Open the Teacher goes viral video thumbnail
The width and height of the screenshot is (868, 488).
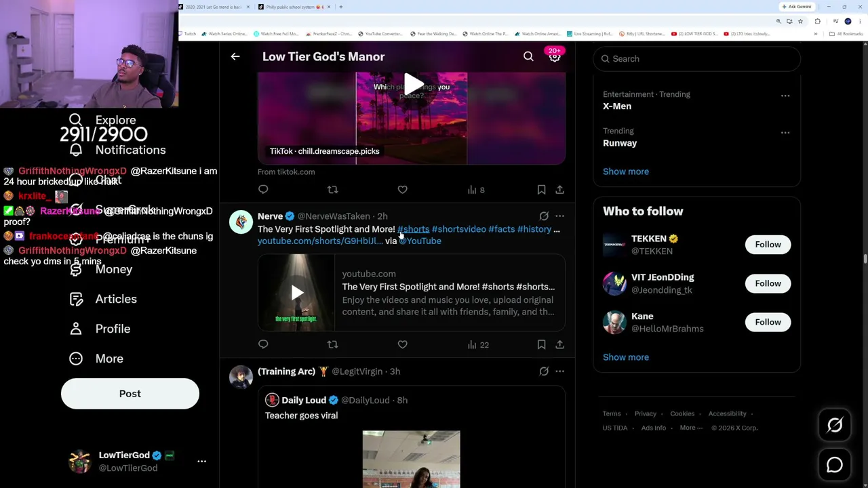click(x=411, y=459)
